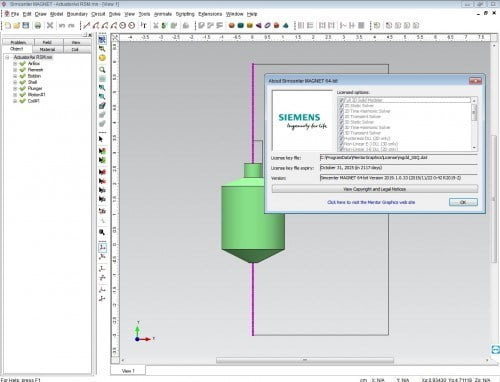Expand the Motion#1 tree node
Screen dimensions: 500x382
[15, 95]
